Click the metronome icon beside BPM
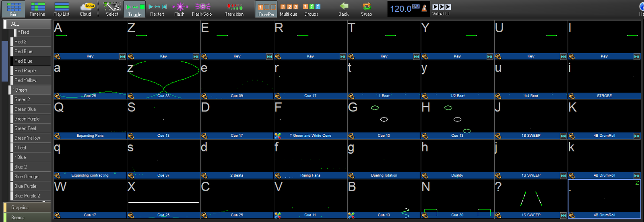 click(424, 8)
